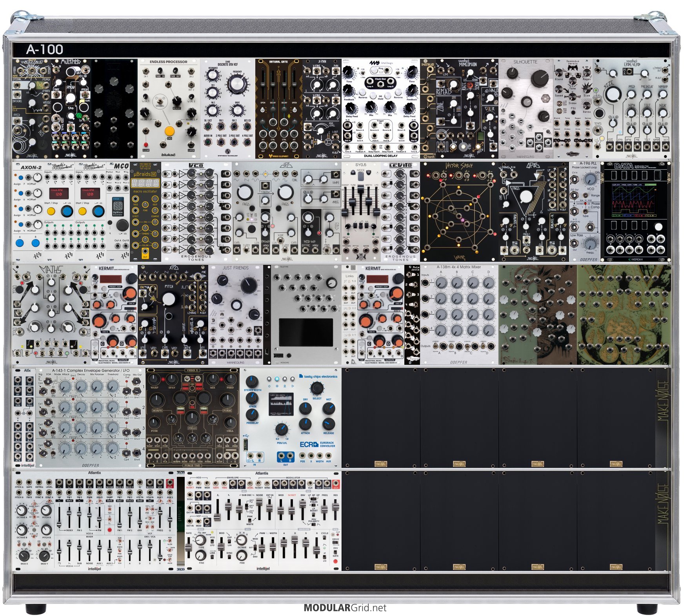The image size is (691, 616).
Task: Select the QPAS module
Action: (x=534, y=212)
